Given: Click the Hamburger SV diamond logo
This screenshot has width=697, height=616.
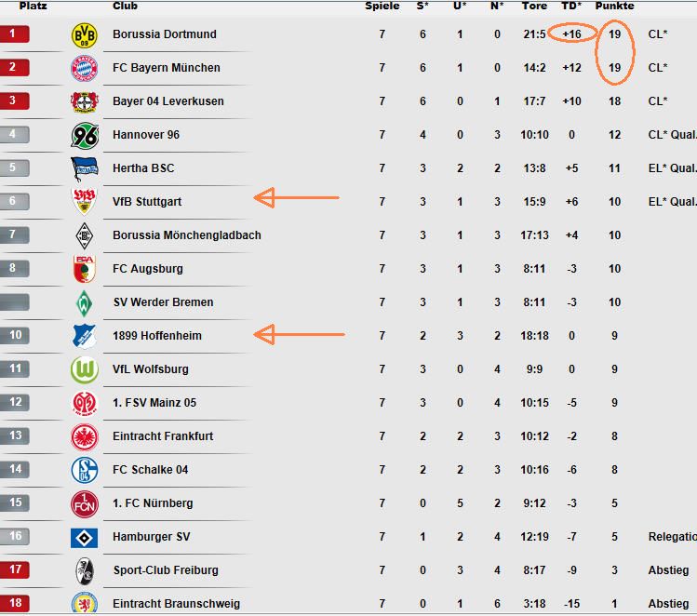Looking at the screenshot, I should (84, 538).
